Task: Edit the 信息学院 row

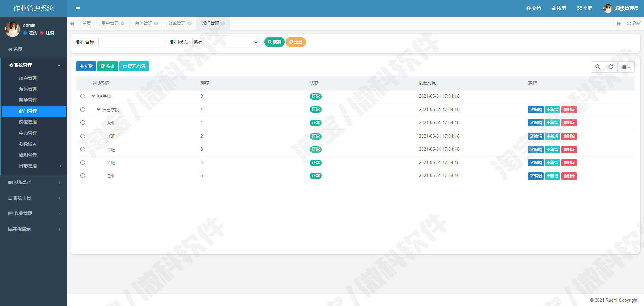Action: click(x=536, y=110)
